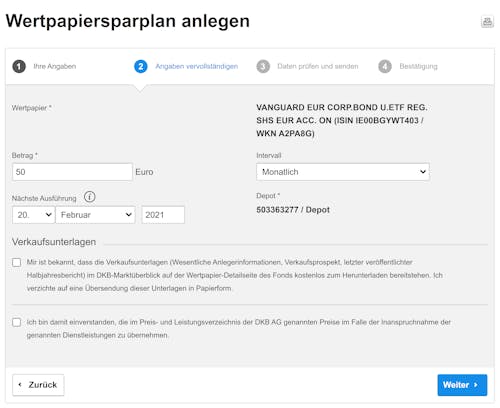Click the chevron on Weiter button
Viewport: 500px width, 408px height.
[x=476, y=385]
